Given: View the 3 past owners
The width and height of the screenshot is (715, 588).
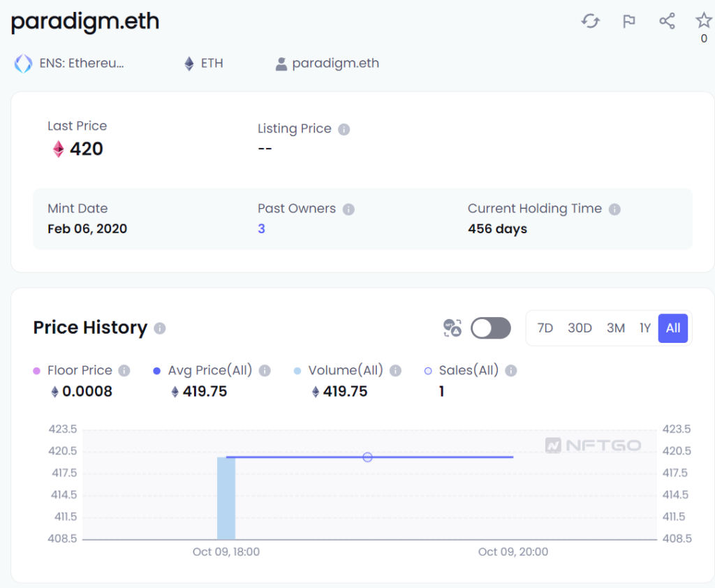Looking at the screenshot, I should pos(261,229).
